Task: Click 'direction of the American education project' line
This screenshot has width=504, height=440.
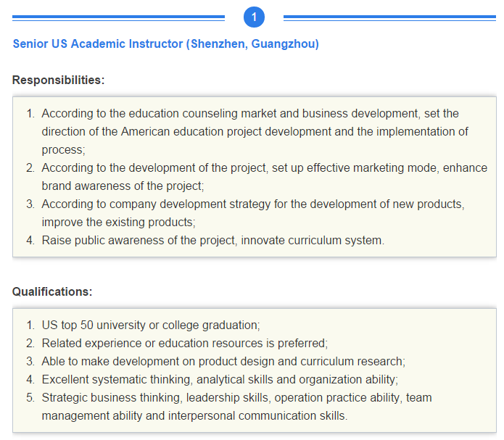Action: pyautogui.click(x=254, y=132)
